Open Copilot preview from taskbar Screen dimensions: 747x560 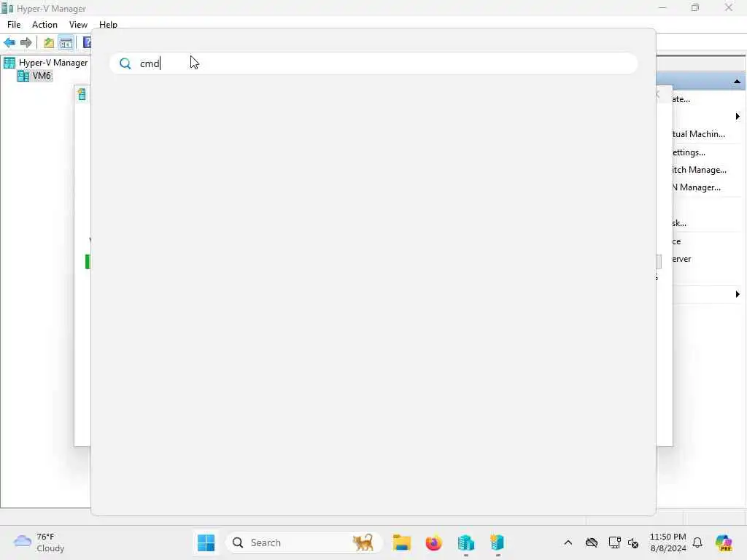pos(724,542)
